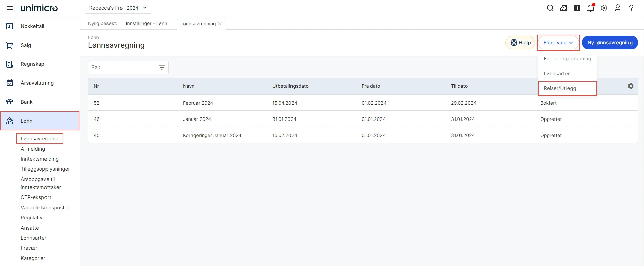Open the notifications bell
The image size is (644, 266).
pyautogui.click(x=590, y=8)
